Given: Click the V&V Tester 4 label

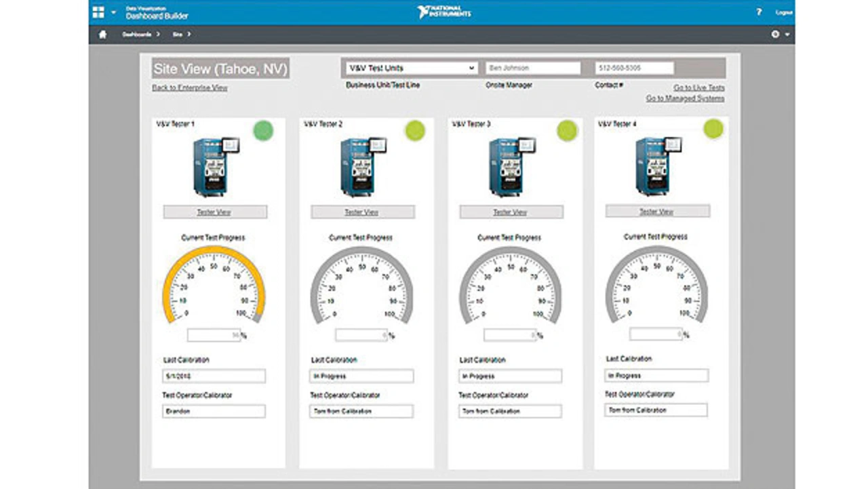Looking at the screenshot, I should pos(618,125).
